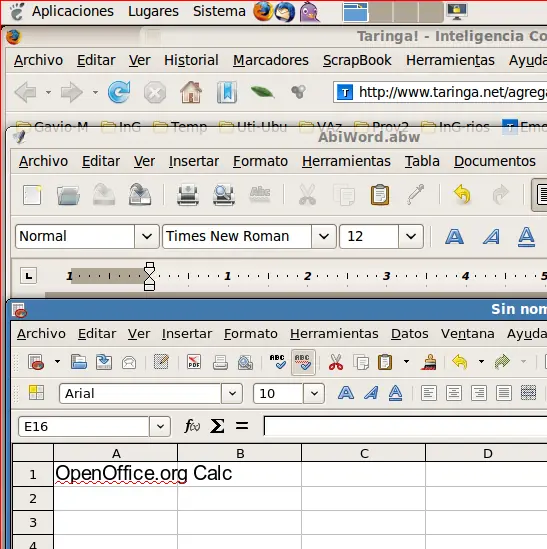Click Firefox stop loading button
This screenshot has height=549, width=547.
point(155,92)
